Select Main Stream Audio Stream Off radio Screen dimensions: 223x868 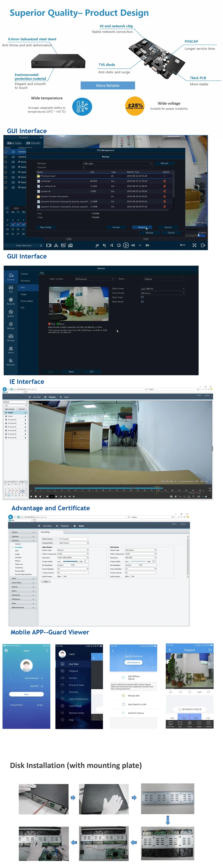(63, 577)
